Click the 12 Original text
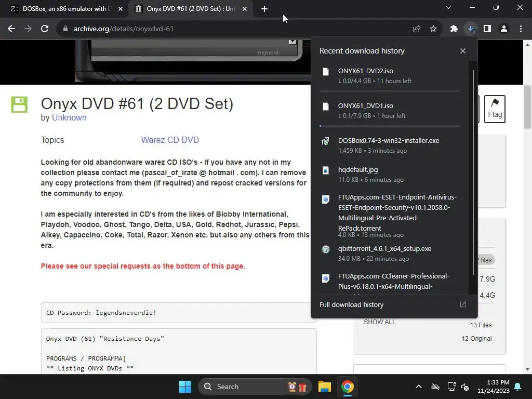The image size is (532, 399). (477, 339)
